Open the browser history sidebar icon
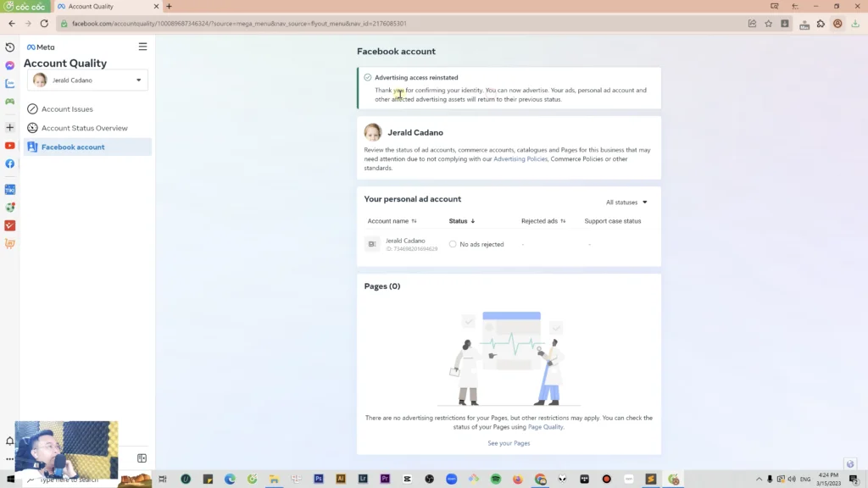868x488 pixels. point(10,47)
